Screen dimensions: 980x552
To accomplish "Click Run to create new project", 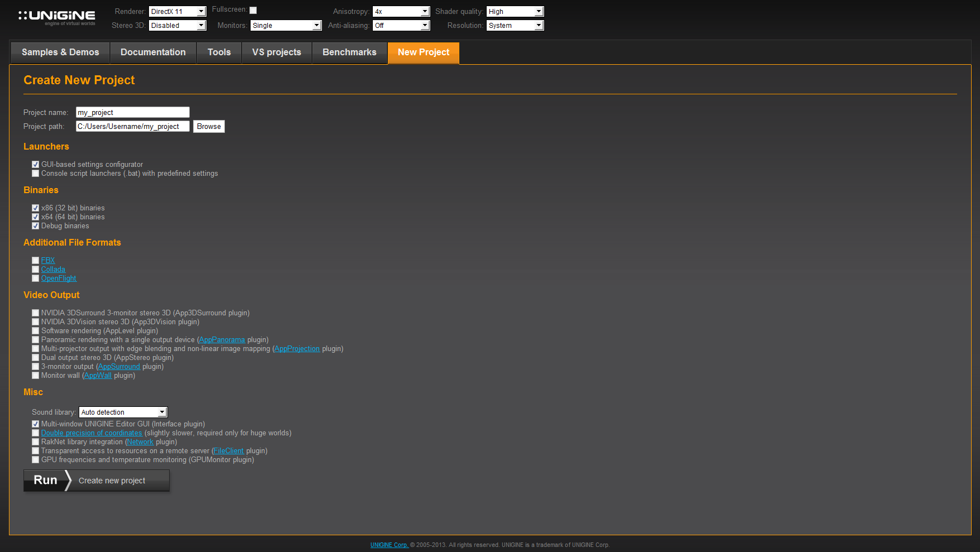I will pos(97,481).
